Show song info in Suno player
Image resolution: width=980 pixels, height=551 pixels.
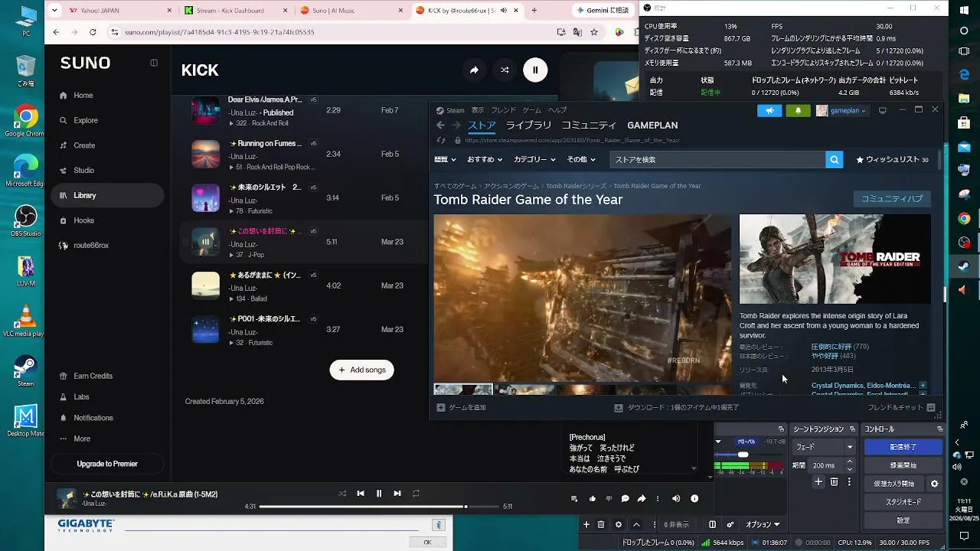click(694, 499)
